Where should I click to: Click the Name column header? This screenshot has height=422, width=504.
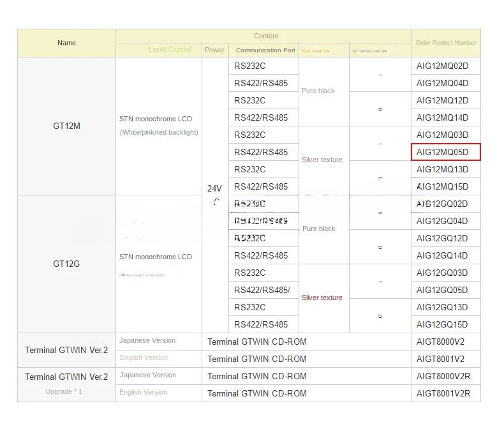click(x=66, y=43)
